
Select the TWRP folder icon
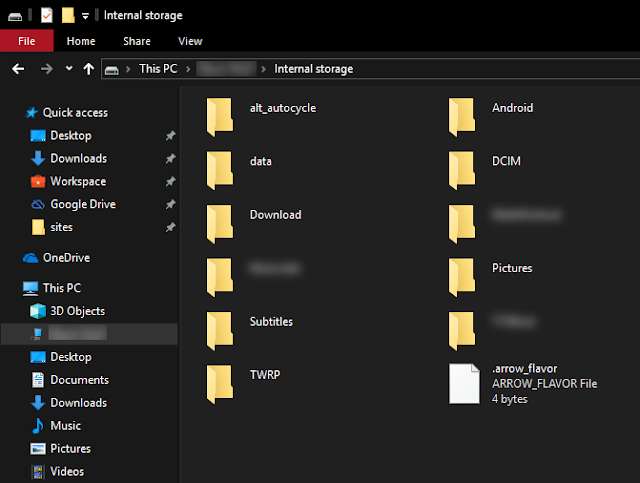(220, 384)
